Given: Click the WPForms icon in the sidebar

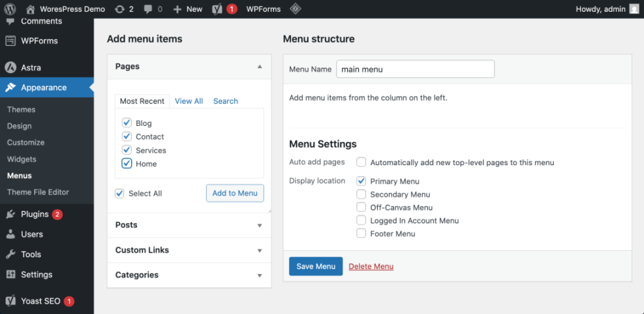Looking at the screenshot, I should 10,40.
